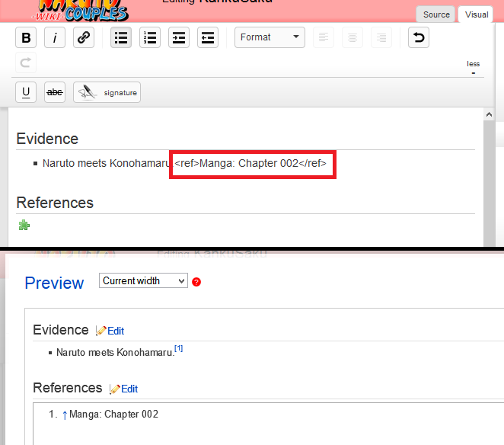Open the Format dropdown
This screenshot has width=504, height=445.
coord(270,37)
